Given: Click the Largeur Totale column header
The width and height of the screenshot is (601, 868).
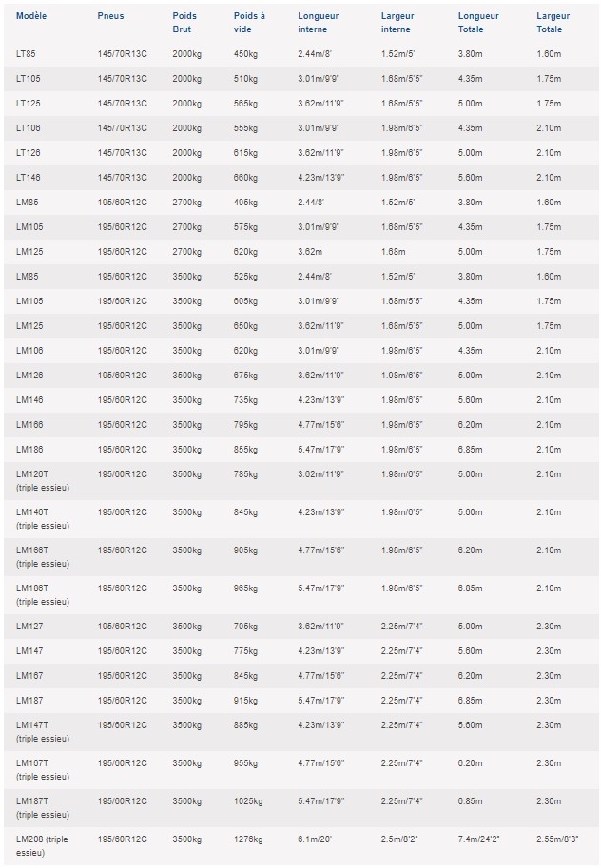Looking at the screenshot, I should pyautogui.click(x=553, y=23).
